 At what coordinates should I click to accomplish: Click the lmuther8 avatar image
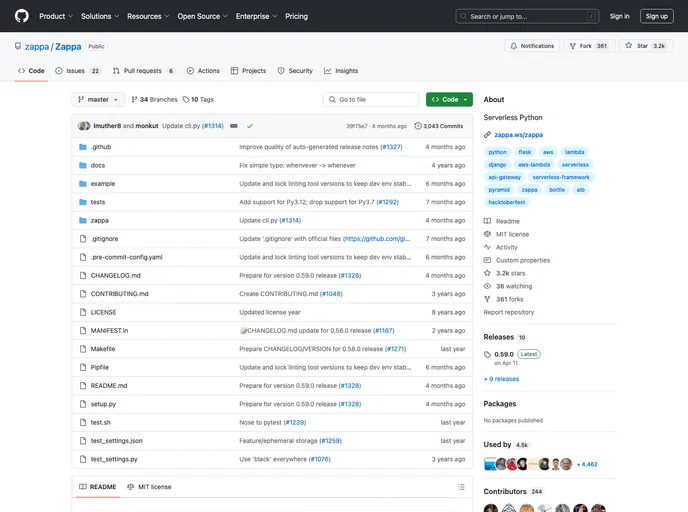click(84, 126)
